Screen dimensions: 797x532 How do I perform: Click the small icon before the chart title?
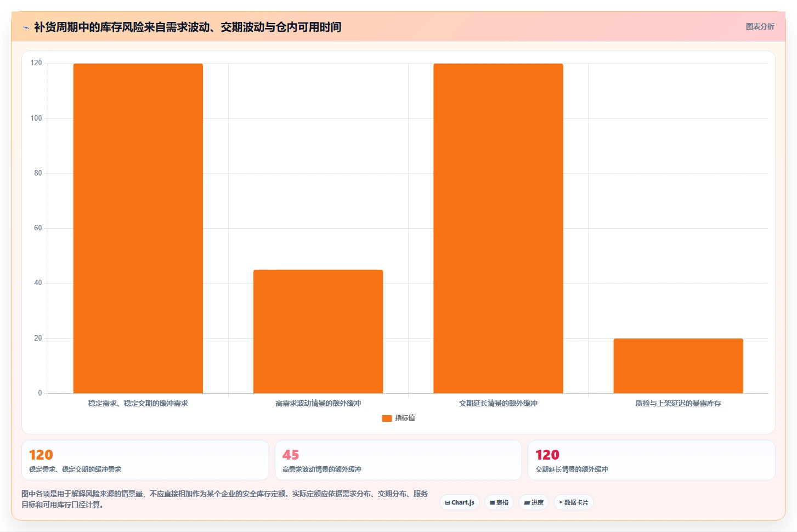point(26,27)
